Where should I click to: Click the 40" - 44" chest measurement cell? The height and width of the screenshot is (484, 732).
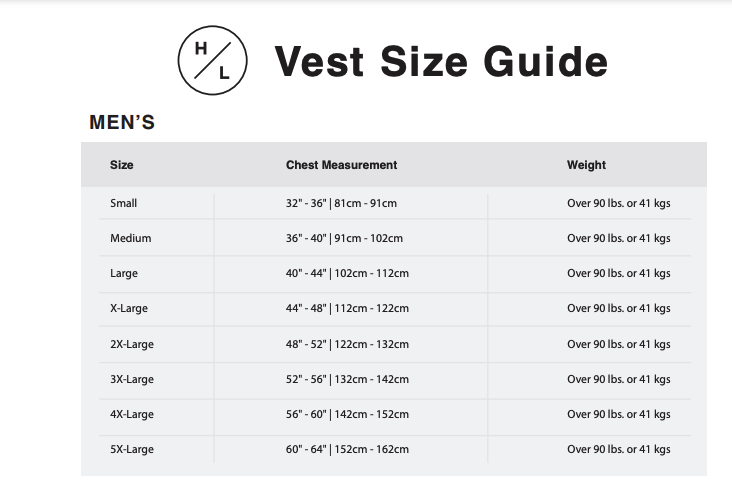[x=347, y=273]
